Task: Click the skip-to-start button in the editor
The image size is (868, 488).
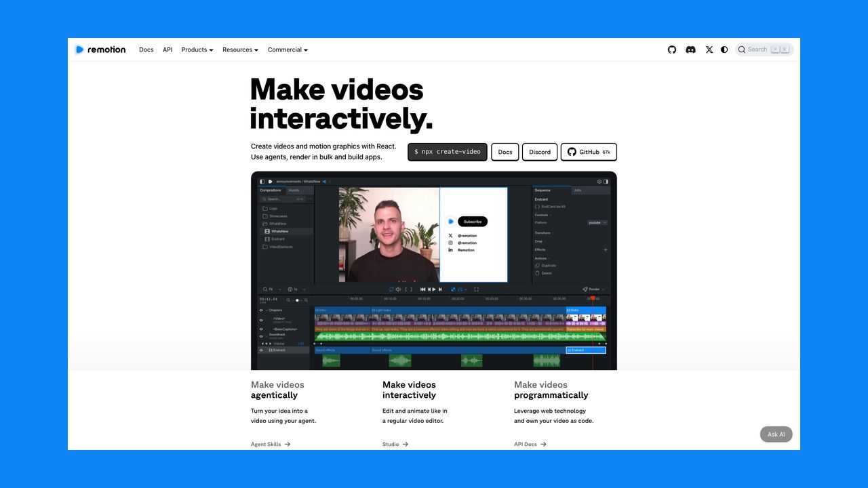Action: click(422, 289)
